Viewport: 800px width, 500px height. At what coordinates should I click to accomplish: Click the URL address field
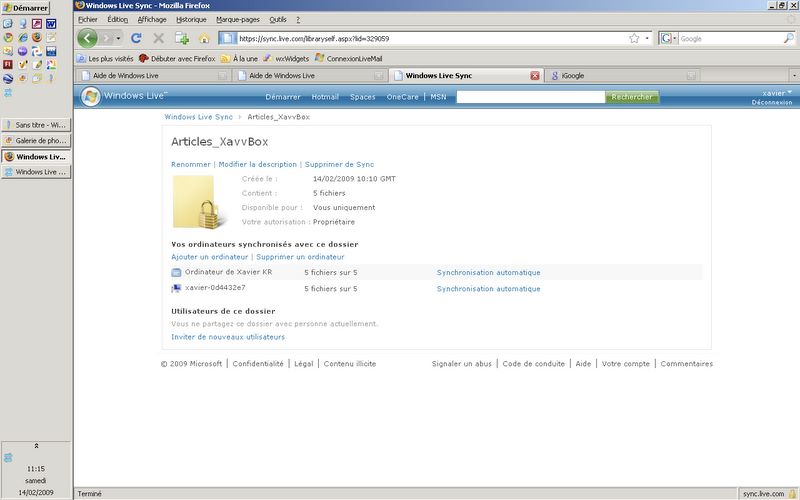(x=432, y=38)
